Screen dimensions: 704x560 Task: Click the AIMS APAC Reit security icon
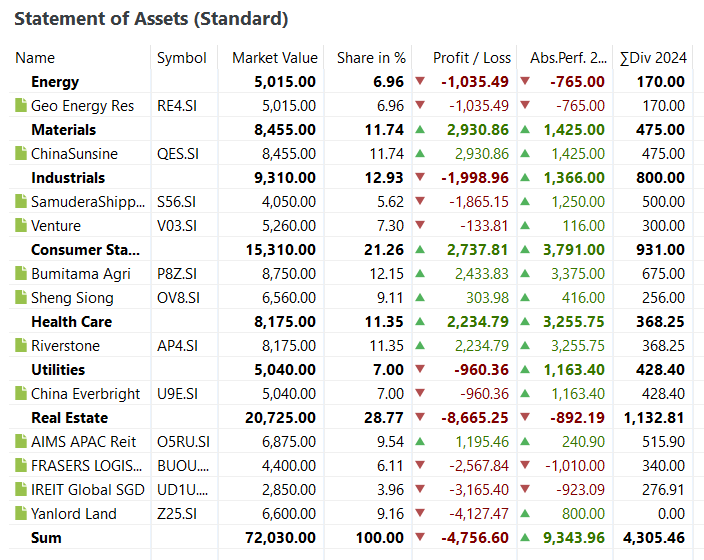tap(21, 442)
